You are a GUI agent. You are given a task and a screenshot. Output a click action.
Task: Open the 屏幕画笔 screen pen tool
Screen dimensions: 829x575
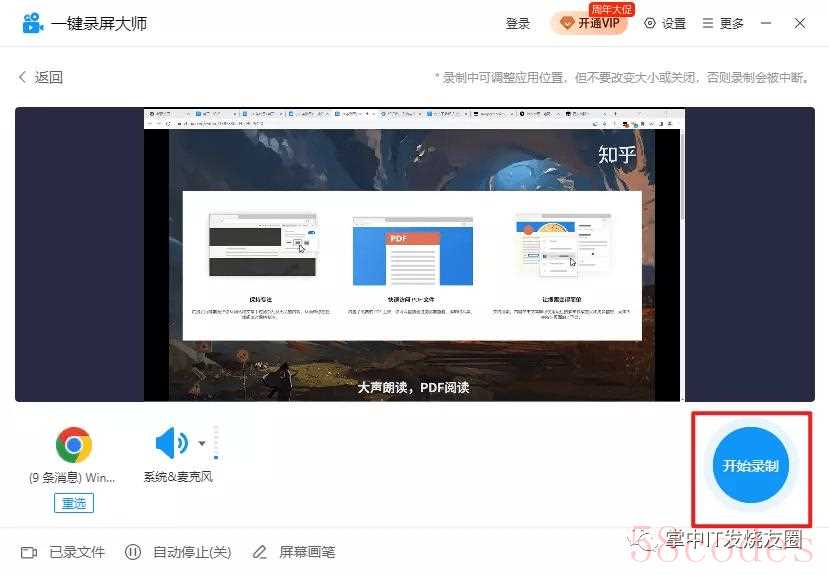[294, 552]
